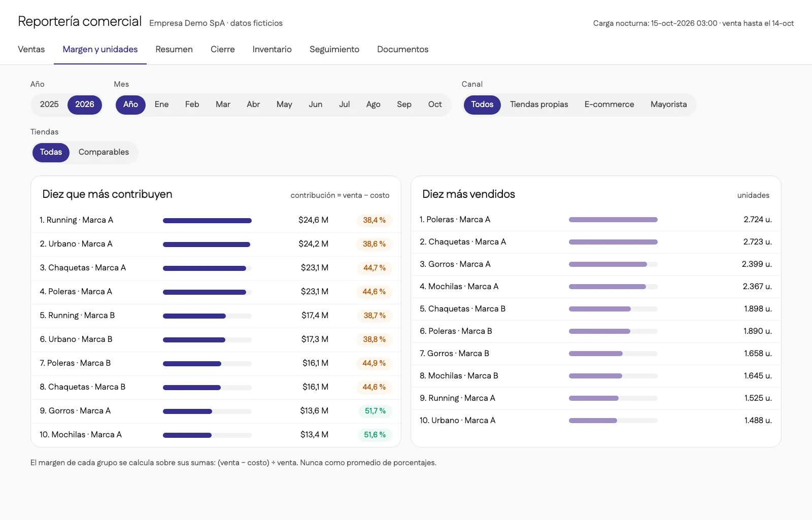Filter channel by E-commerce
This screenshot has height=520, width=812.
click(x=609, y=105)
